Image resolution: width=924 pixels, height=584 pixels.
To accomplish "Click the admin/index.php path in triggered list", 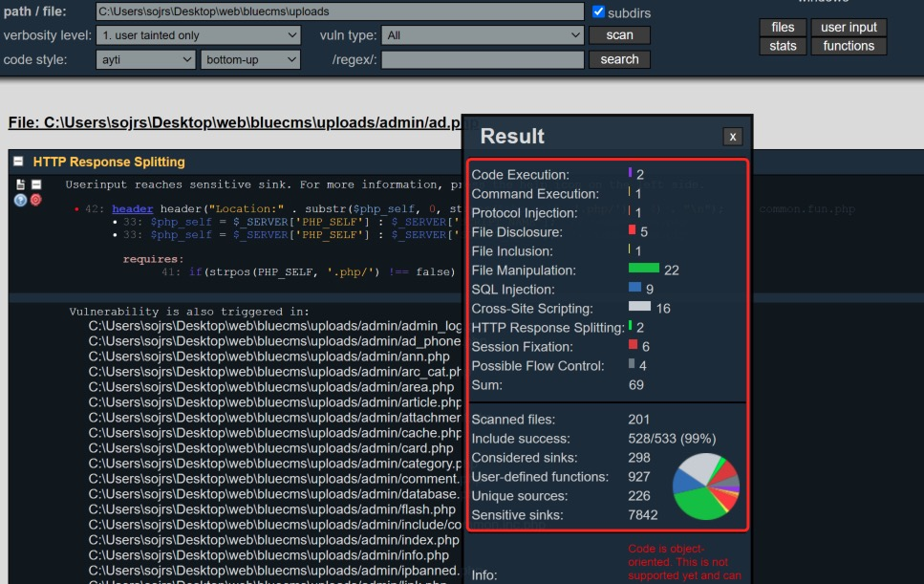I will (273, 540).
